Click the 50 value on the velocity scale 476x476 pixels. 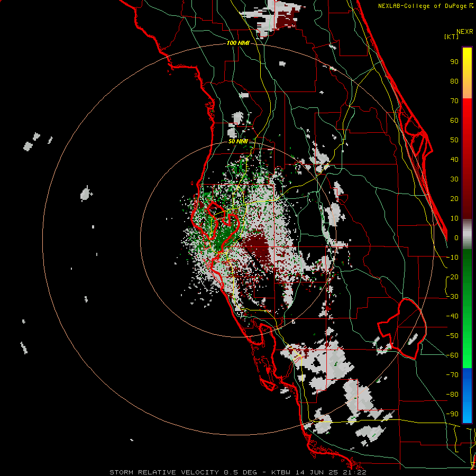454,140
